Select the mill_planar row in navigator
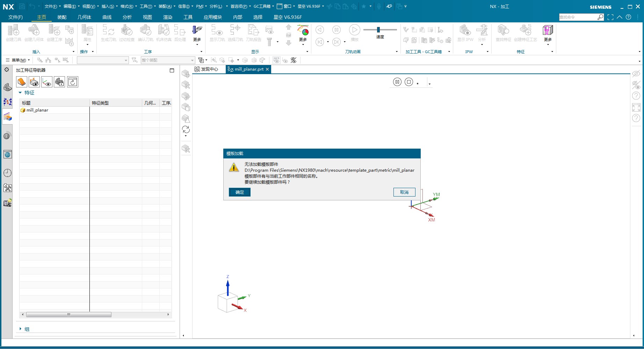The width and height of the screenshot is (644, 349). (x=95, y=110)
